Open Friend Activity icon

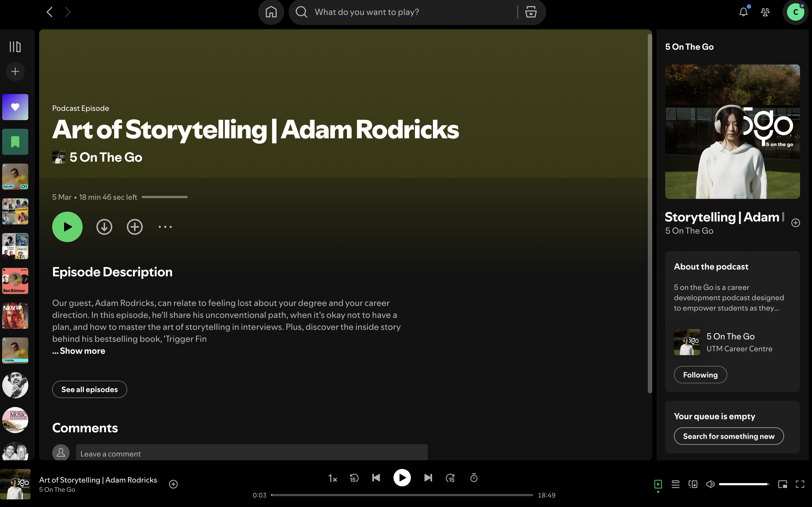pyautogui.click(x=765, y=12)
